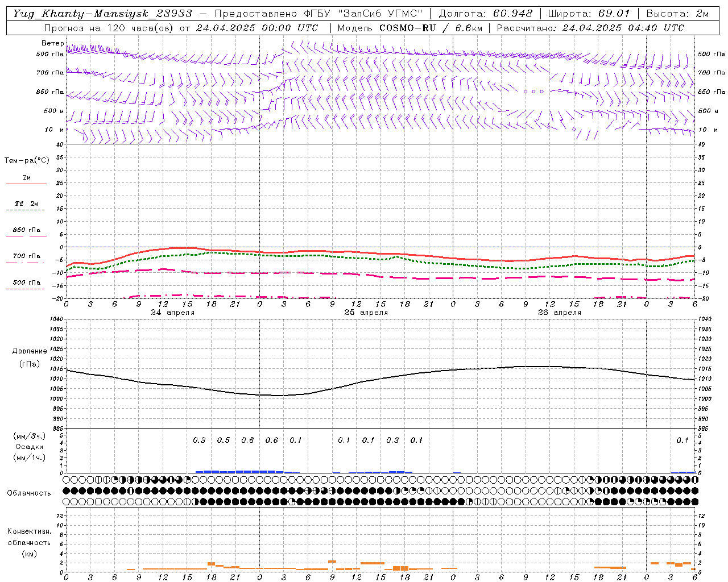This screenshot has height=582, width=728.
Task: Click the station title Yug_Khanty-Mansiysk_23933
Action: [102, 14]
